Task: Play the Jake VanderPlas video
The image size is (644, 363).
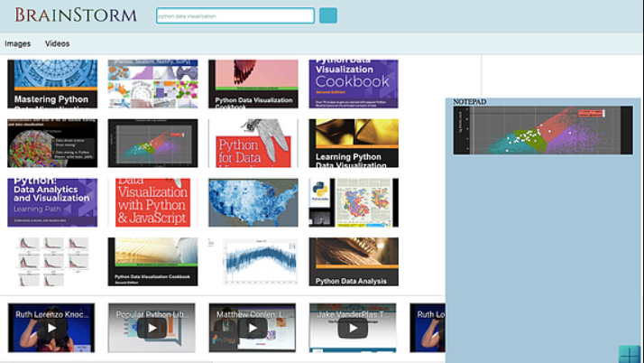Action: coord(353,328)
